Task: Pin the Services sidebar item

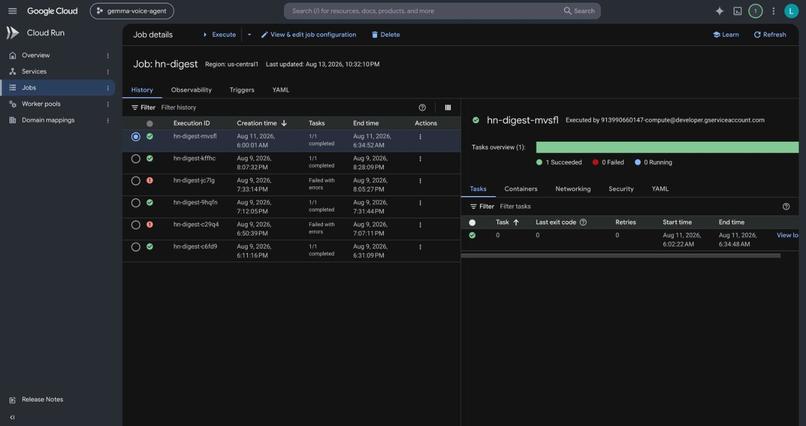Action: (108, 71)
